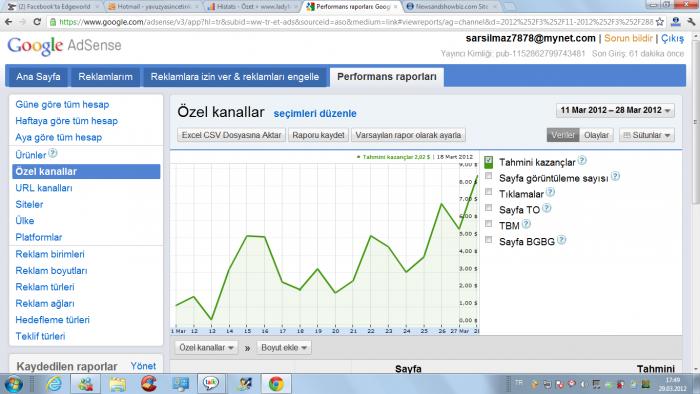Screen dimensions: 700x394
Task: Open the date range 11 Mar 2012 dropdown
Action: 615,110
